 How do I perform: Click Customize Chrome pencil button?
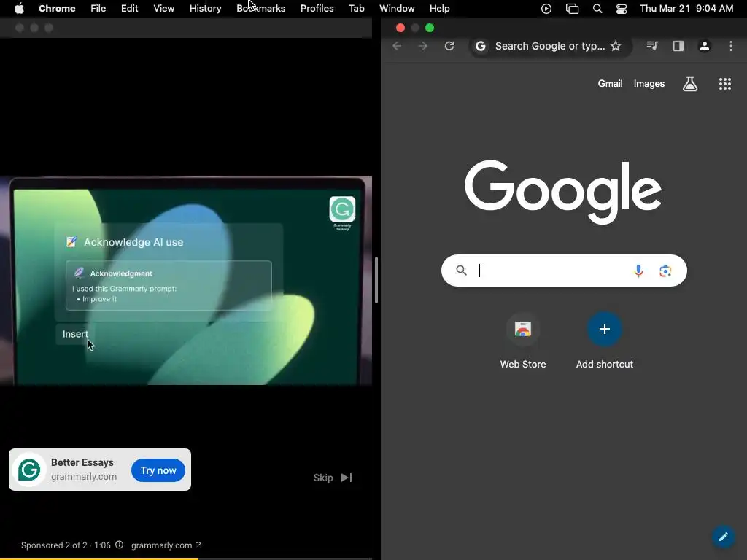(723, 537)
